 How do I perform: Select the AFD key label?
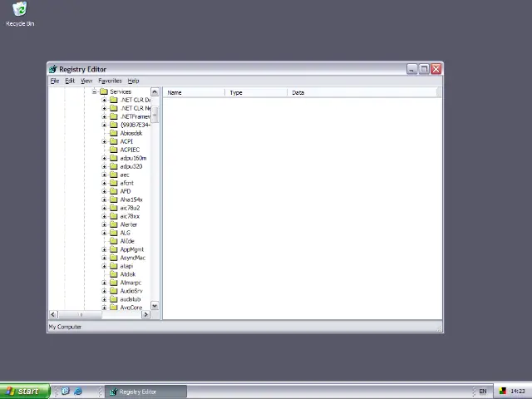coord(126,191)
